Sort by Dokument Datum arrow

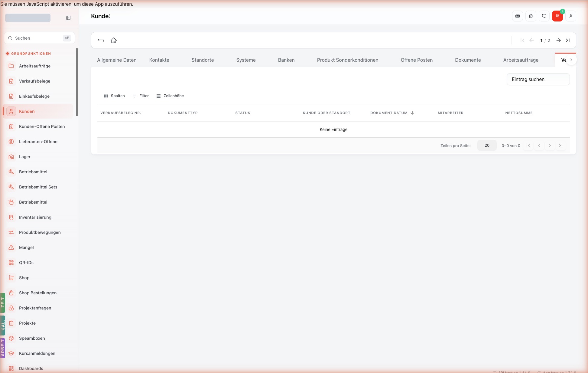point(412,113)
